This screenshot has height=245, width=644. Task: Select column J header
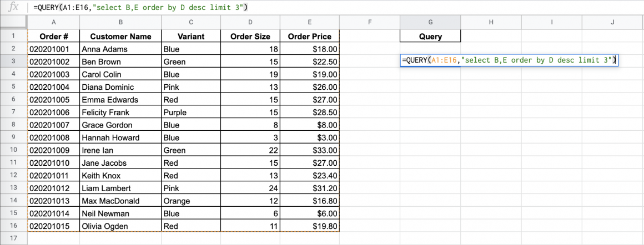612,22
